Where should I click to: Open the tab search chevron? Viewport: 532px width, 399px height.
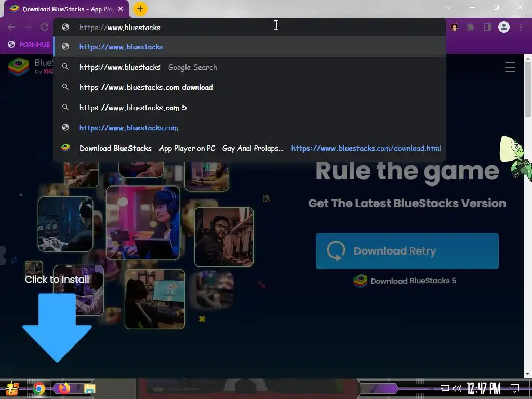click(448, 7)
